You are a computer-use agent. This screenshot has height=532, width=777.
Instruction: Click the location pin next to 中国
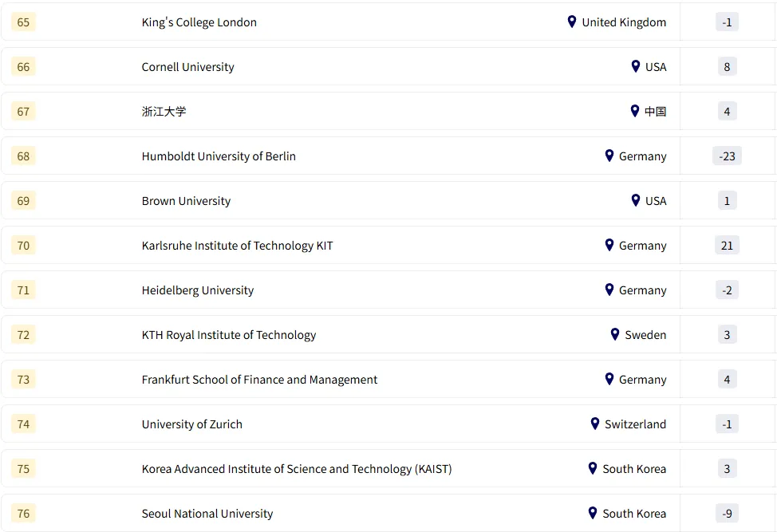635,111
